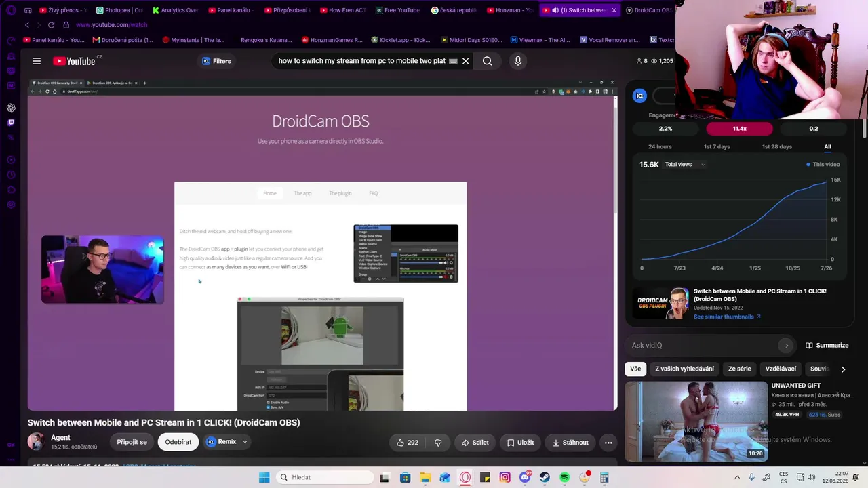Select the 24 hours stats tab
This screenshot has height=488, width=868.
(x=660, y=146)
